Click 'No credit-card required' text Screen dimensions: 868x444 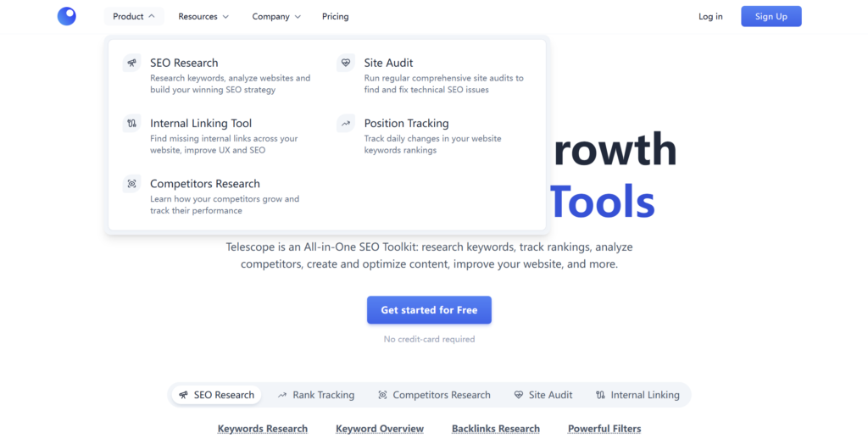(x=429, y=339)
